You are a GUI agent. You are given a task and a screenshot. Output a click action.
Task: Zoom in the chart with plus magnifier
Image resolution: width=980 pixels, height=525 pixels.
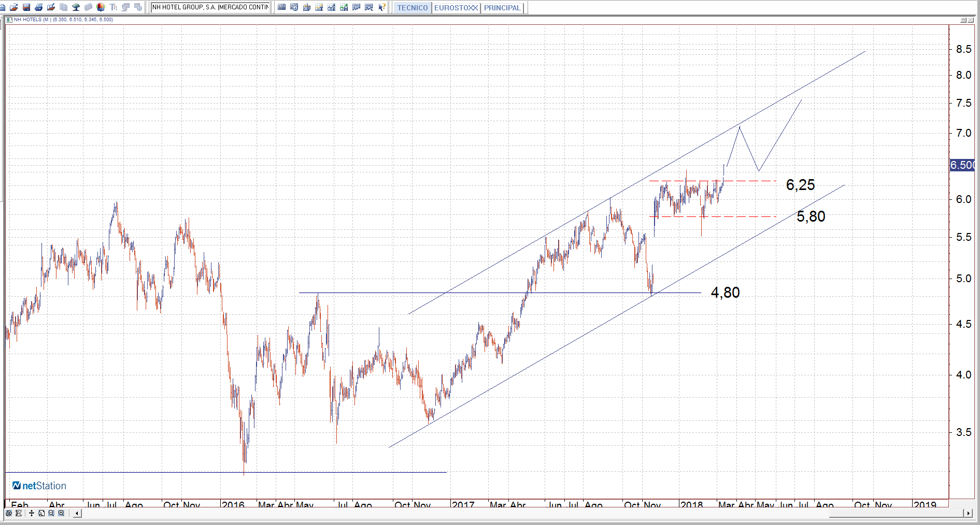point(61,513)
